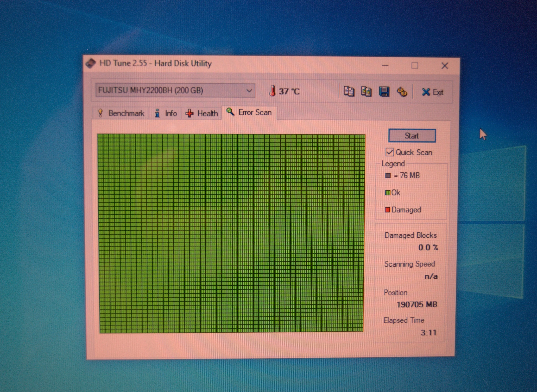Click the Start scan button
This screenshot has height=392, width=537.
tap(412, 136)
